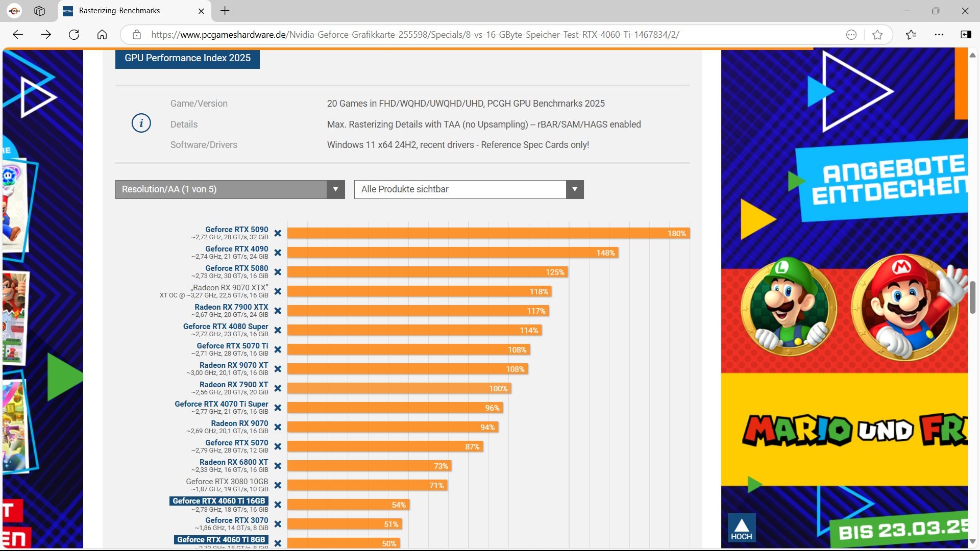The image size is (980, 551).
Task: Click the info circle icon
Action: [141, 123]
